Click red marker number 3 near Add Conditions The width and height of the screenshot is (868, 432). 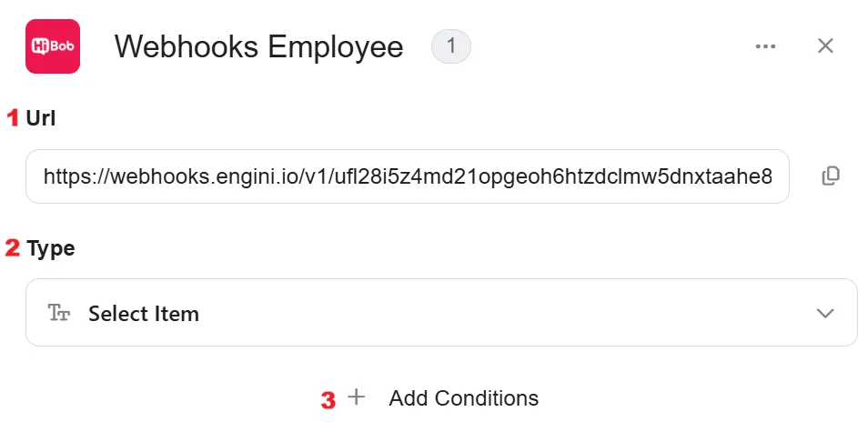[x=328, y=400]
